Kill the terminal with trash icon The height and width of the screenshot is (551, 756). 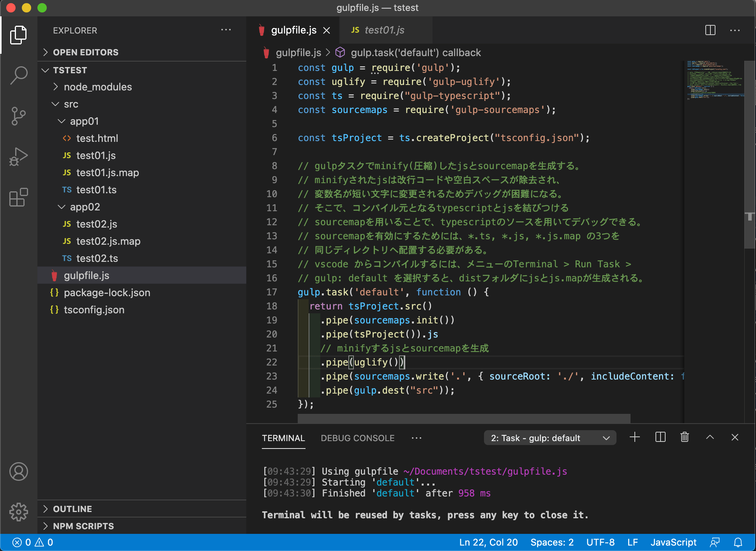click(684, 437)
